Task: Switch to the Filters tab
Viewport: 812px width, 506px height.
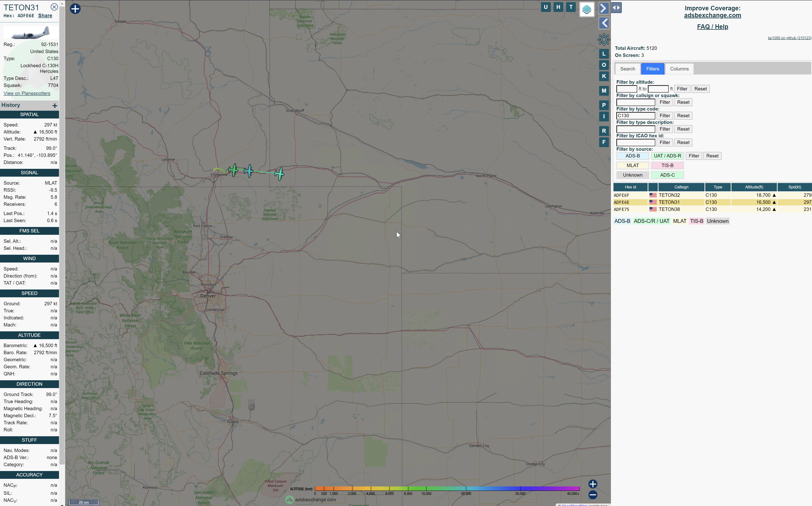Action: [653, 69]
